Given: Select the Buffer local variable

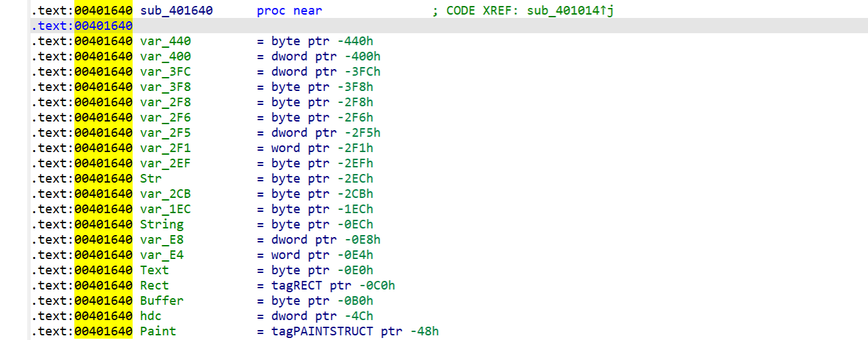Looking at the screenshot, I should coord(162,301).
